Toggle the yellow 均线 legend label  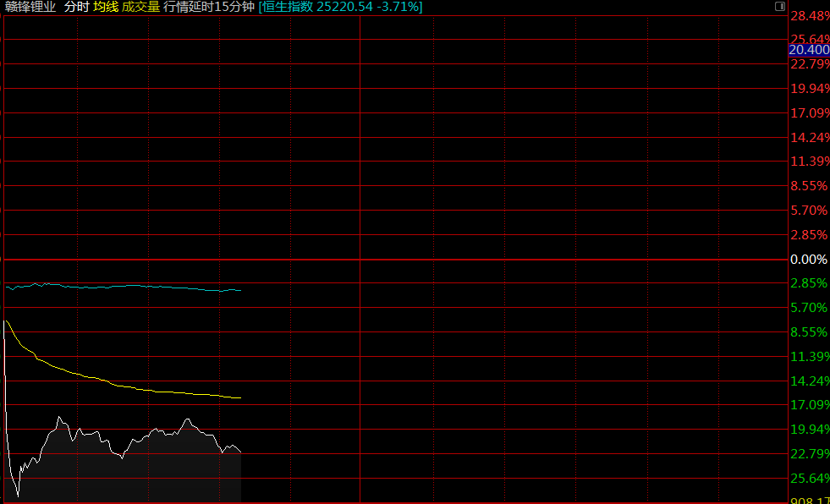pyautogui.click(x=106, y=7)
